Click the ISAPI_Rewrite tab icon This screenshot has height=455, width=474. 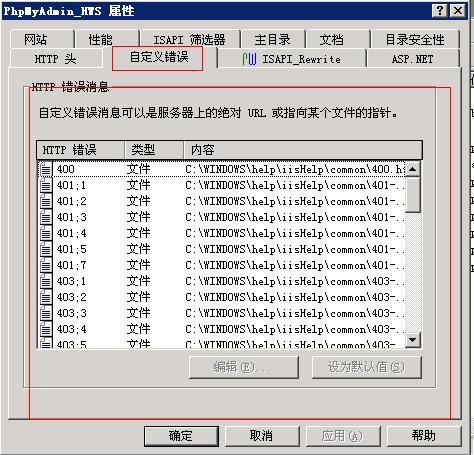[249, 59]
